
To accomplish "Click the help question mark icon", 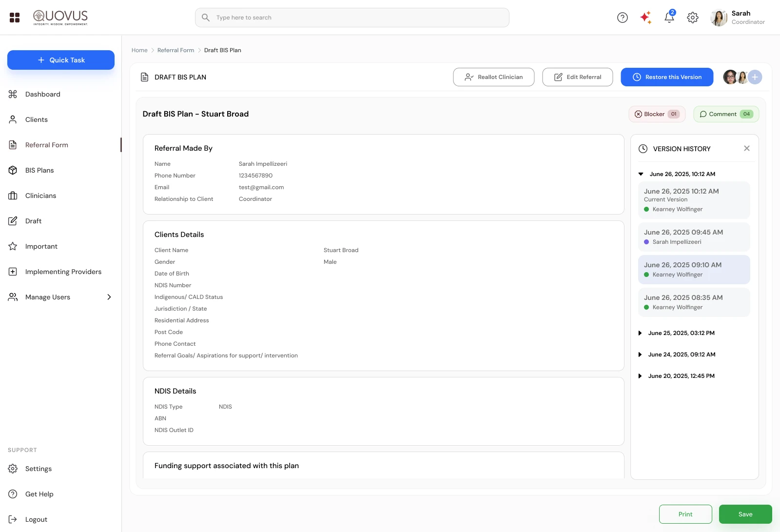I will tap(623, 18).
